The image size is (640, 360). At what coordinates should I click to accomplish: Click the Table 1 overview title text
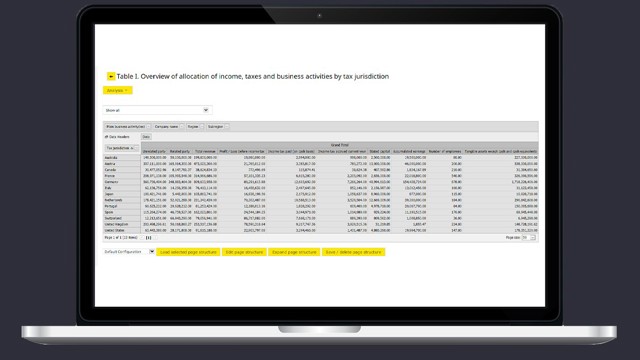(x=253, y=76)
